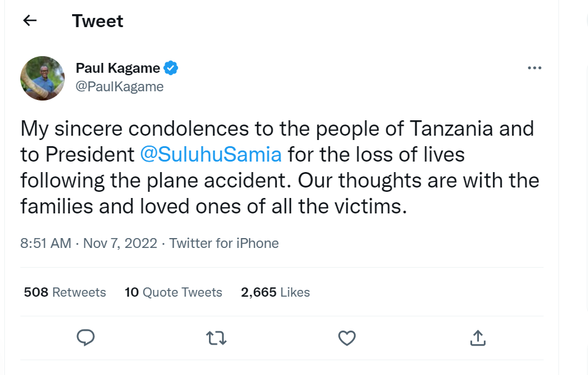This screenshot has width=588, height=375.
Task: Click the blue verified badge
Action: (x=171, y=68)
